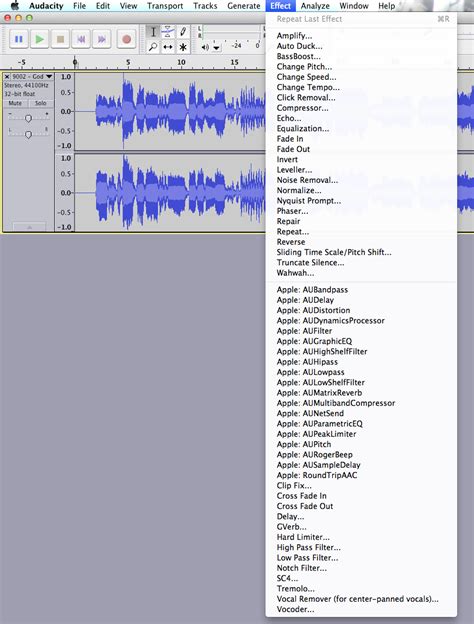Open the track name dropdown menu

click(32, 76)
